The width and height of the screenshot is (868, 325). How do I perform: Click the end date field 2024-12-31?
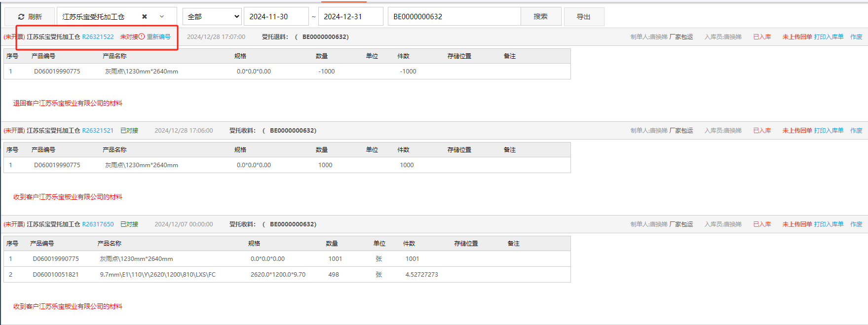pyautogui.click(x=350, y=17)
